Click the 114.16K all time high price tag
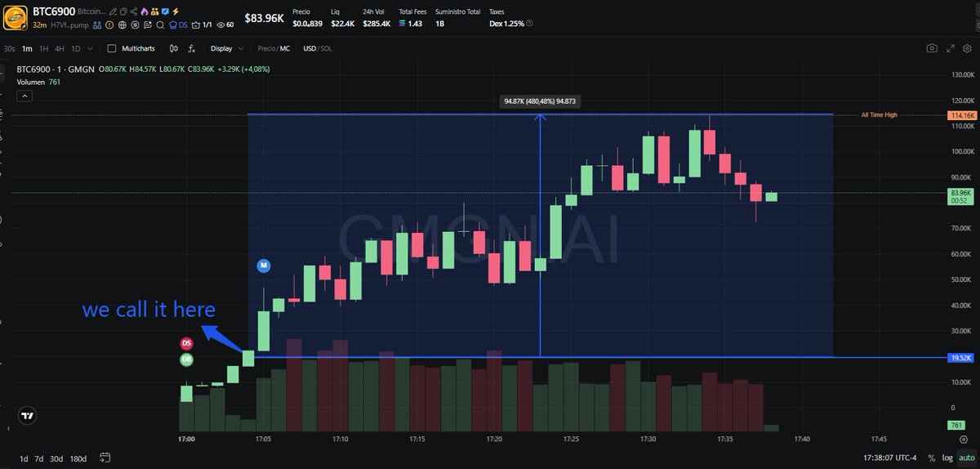980x469 pixels. (x=961, y=115)
